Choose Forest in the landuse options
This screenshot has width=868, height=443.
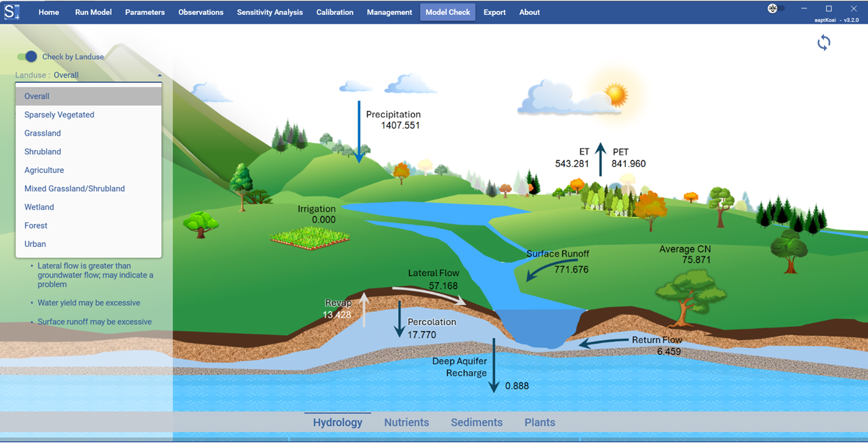(x=35, y=225)
